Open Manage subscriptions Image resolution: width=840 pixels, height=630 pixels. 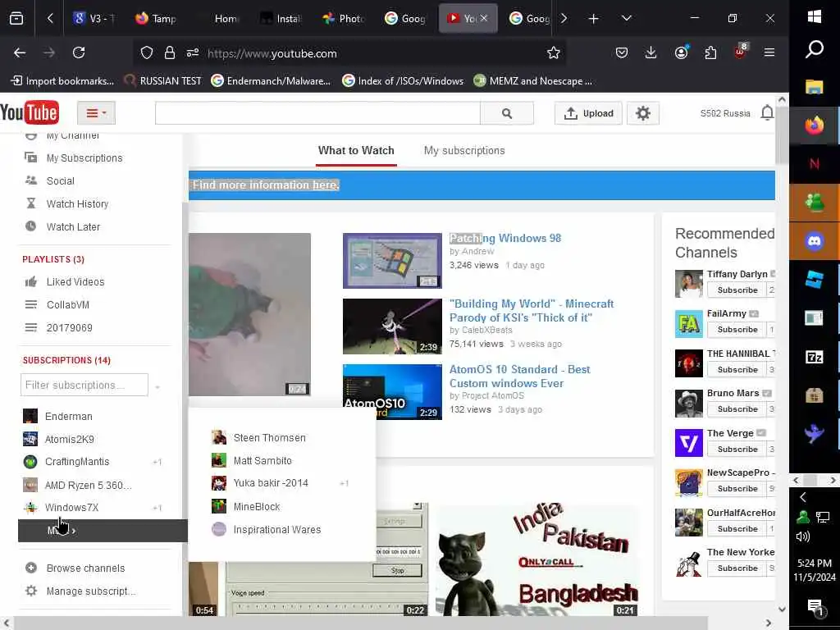91,591
